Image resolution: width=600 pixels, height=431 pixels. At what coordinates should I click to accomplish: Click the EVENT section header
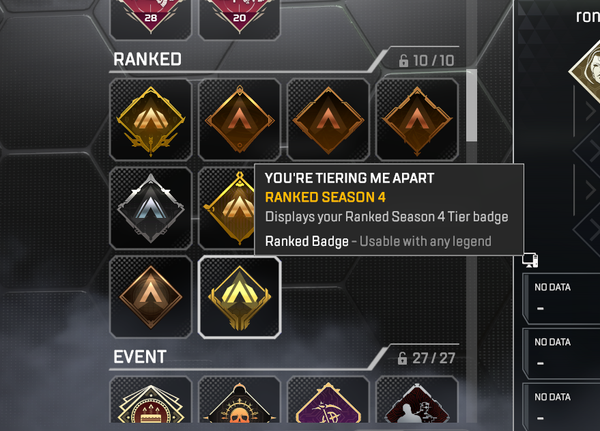(140, 357)
